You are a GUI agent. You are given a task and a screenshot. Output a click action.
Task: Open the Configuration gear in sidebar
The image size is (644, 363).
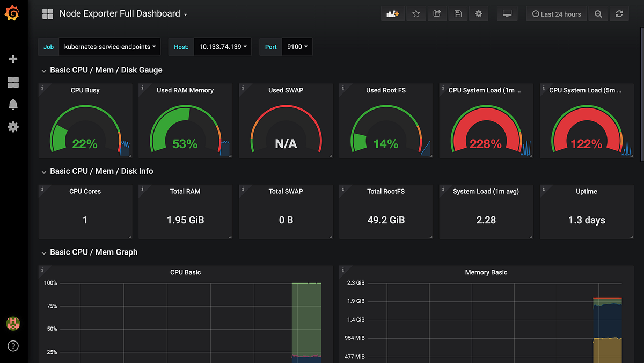point(13,127)
